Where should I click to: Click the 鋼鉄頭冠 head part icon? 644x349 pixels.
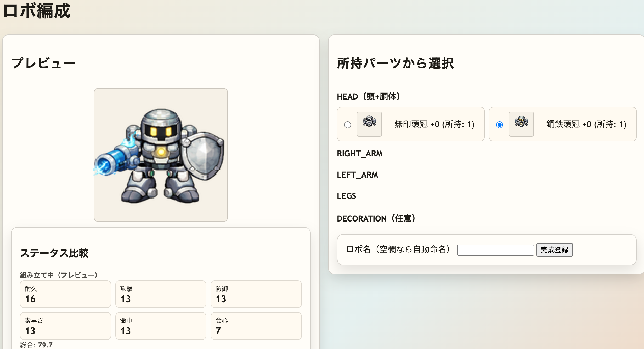tap(521, 124)
